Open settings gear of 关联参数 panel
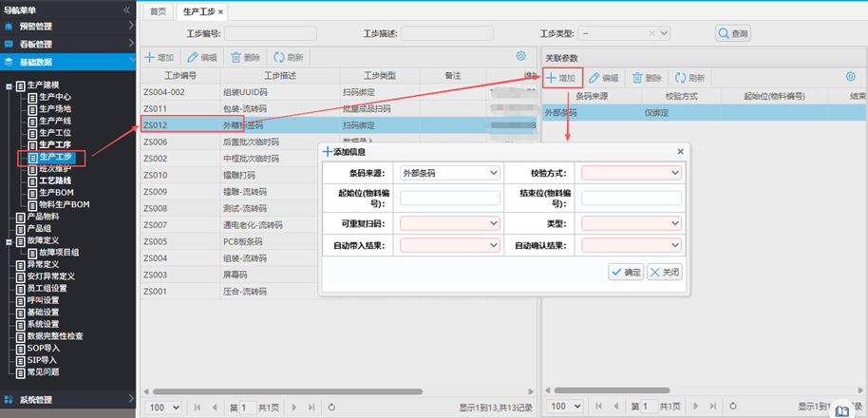 (x=851, y=77)
